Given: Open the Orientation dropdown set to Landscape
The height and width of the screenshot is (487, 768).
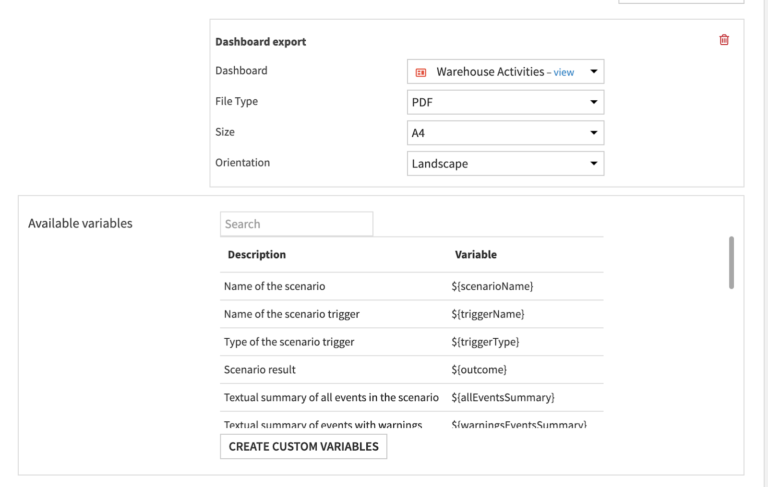Looking at the screenshot, I should 505,163.
